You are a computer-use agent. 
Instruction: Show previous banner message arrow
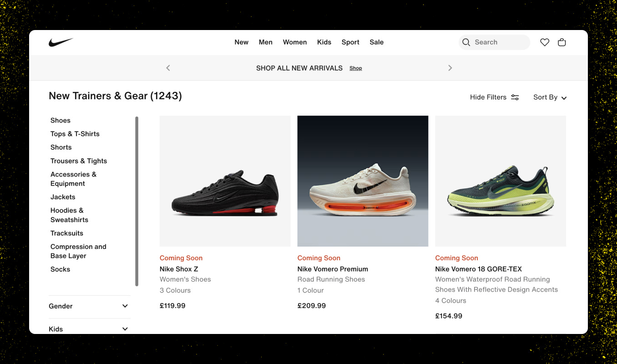168,68
